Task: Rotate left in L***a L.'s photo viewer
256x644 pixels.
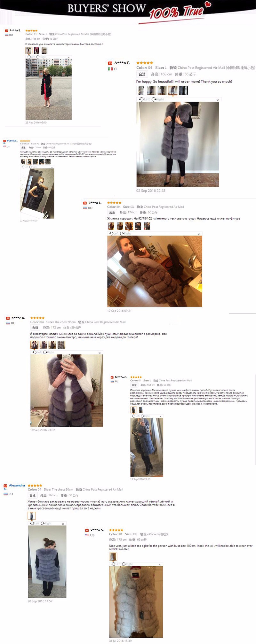Action: 114,234
